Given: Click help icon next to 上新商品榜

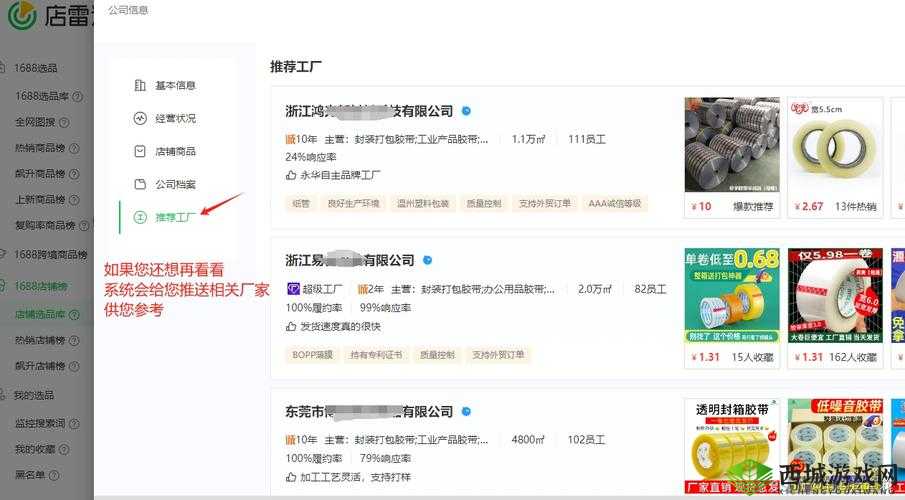Looking at the screenshot, I should tap(74, 200).
